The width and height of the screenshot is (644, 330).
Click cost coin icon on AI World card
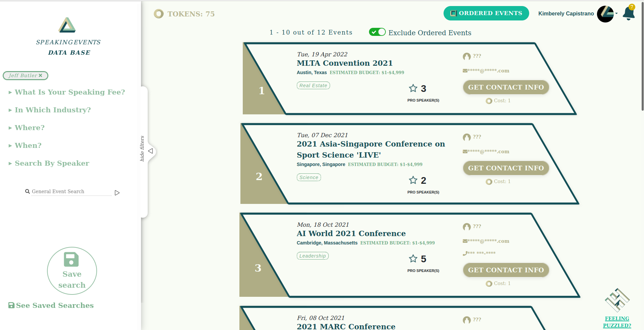pyautogui.click(x=489, y=284)
